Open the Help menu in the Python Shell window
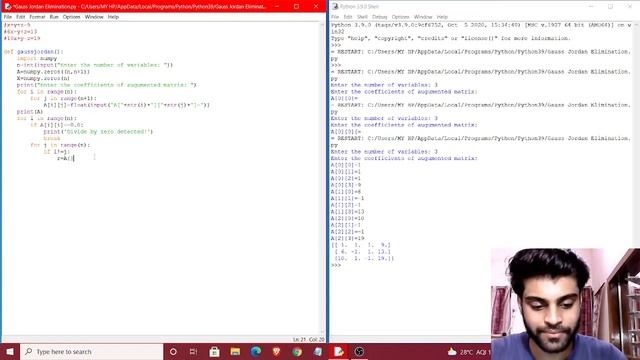640x360 pixels. (x=442, y=17)
